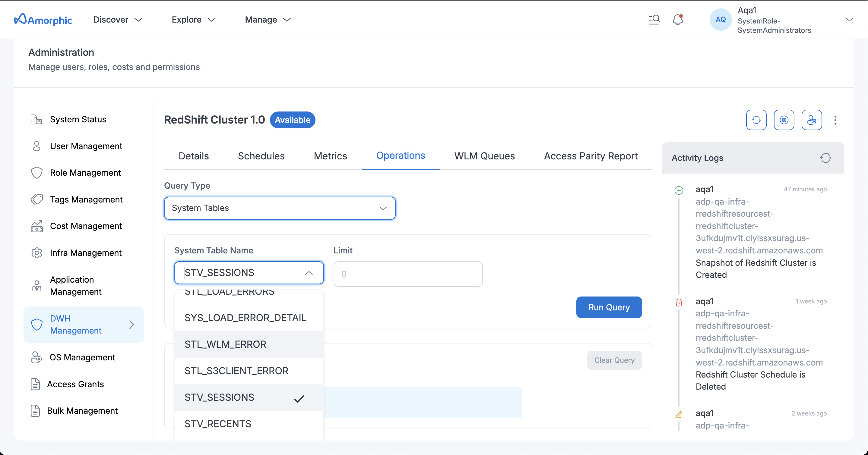Click the AQ user avatar
Viewport: 868px width, 455px height.
pos(721,20)
